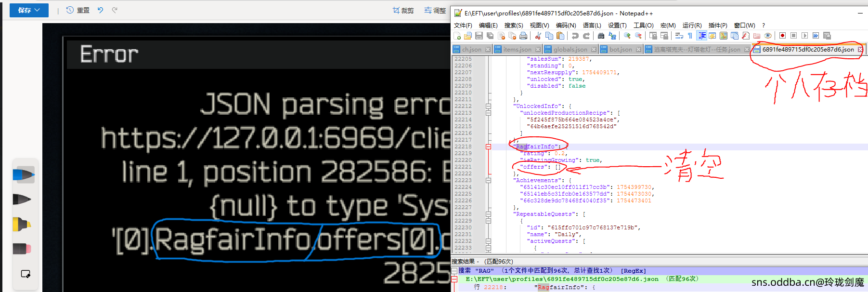The image size is (868, 292).
Task: Close the globals.json tab
Action: point(594,49)
